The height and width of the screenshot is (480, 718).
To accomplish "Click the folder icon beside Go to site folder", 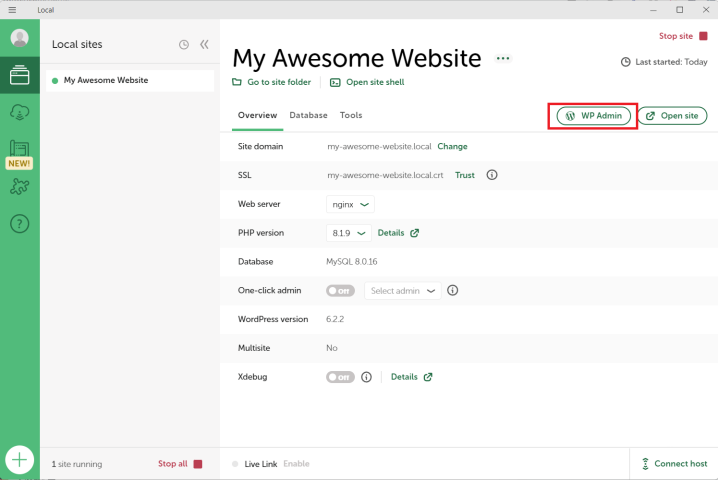I will (x=237, y=82).
